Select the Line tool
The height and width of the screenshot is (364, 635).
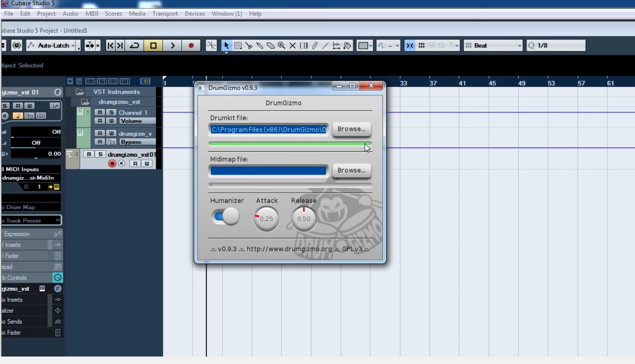pyautogui.click(x=325, y=46)
